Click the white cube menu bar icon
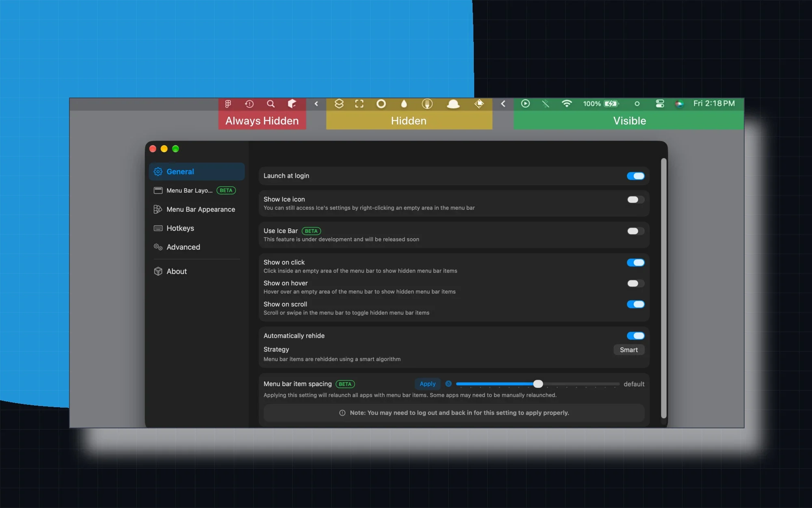This screenshot has width=812, height=508. pos(292,104)
